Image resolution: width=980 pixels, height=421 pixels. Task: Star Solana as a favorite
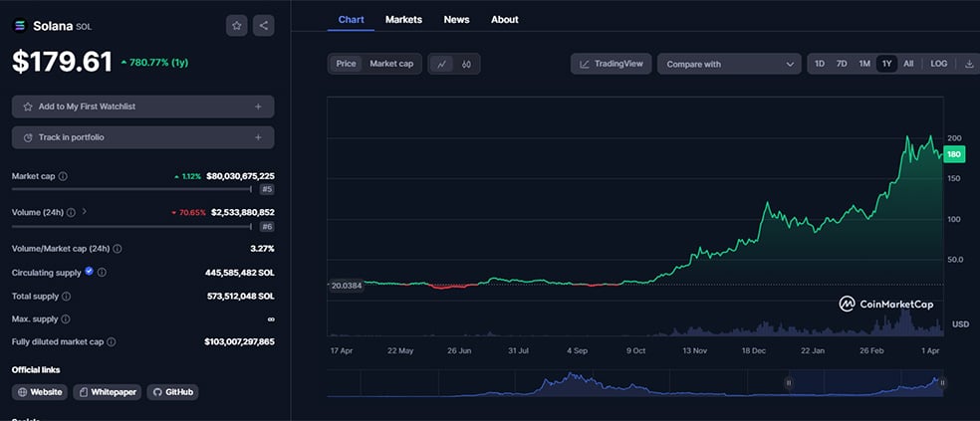click(x=237, y=26)
